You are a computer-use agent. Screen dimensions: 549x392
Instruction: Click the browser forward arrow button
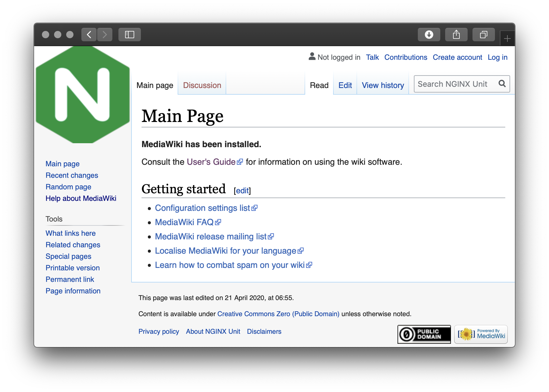click(x=105, y=35)
